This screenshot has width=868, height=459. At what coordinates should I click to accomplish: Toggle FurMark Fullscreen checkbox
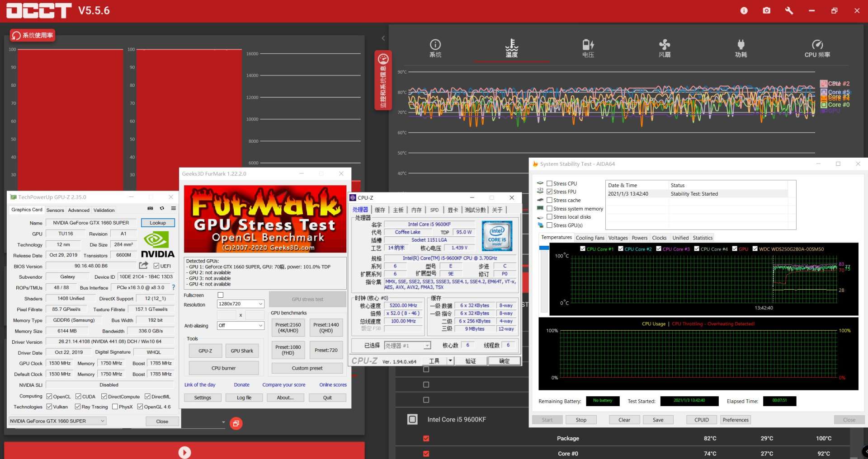click(x=221, y=295)
